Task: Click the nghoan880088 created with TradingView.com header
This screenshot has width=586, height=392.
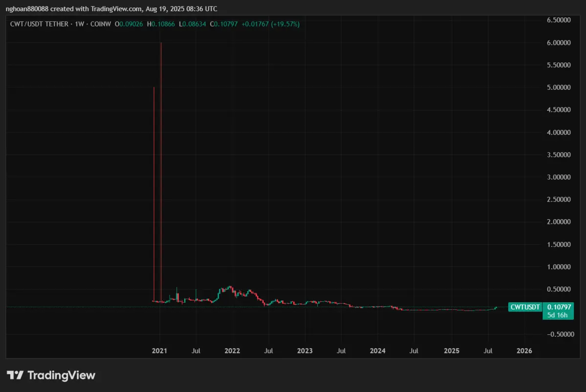Action: 111,9
